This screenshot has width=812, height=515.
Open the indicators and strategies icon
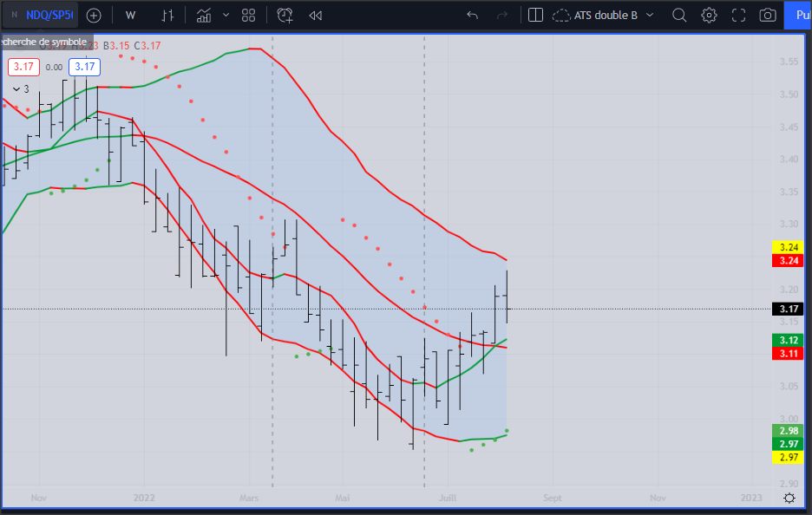(x=204, y=16)
